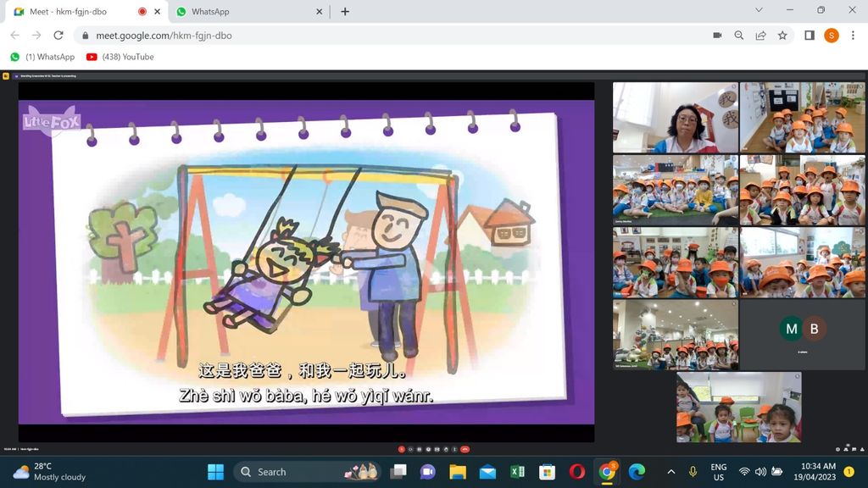Toggle Meet microphone button
868x488 pixels.
click(x=401, y=449)
